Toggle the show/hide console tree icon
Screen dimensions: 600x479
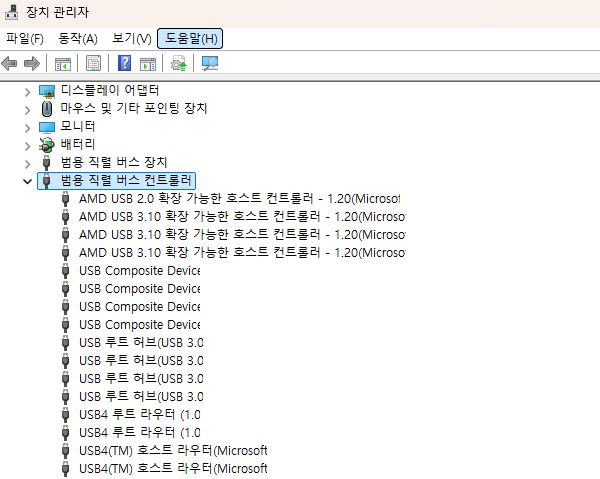point(63,64)
